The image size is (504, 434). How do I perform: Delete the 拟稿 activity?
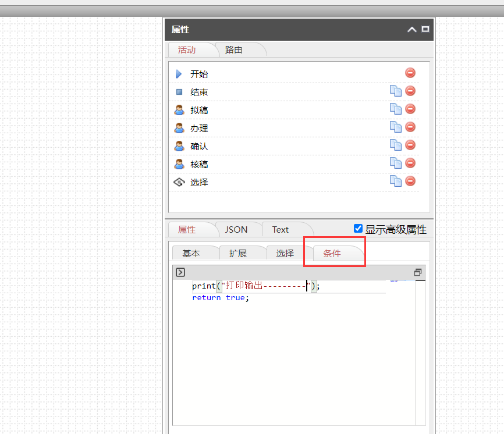tap(410, 109)
